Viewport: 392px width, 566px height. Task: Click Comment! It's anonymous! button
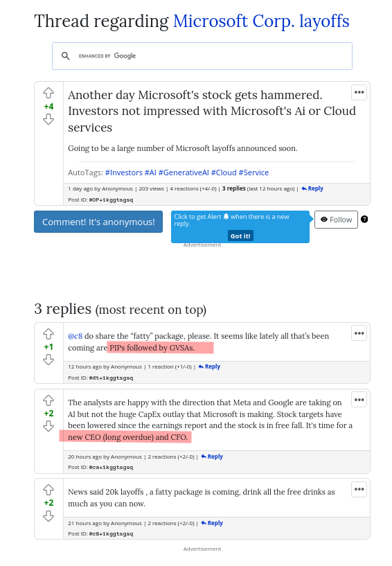[98, 222]
